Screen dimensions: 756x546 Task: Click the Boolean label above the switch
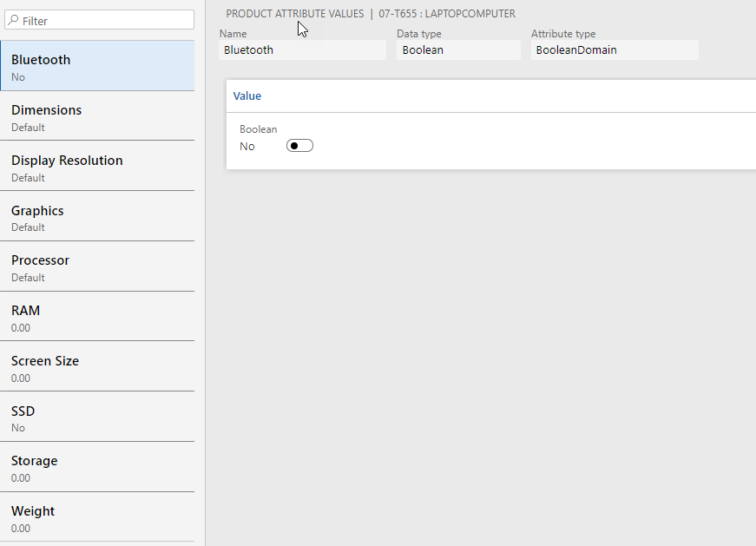[x=258, y=129]
